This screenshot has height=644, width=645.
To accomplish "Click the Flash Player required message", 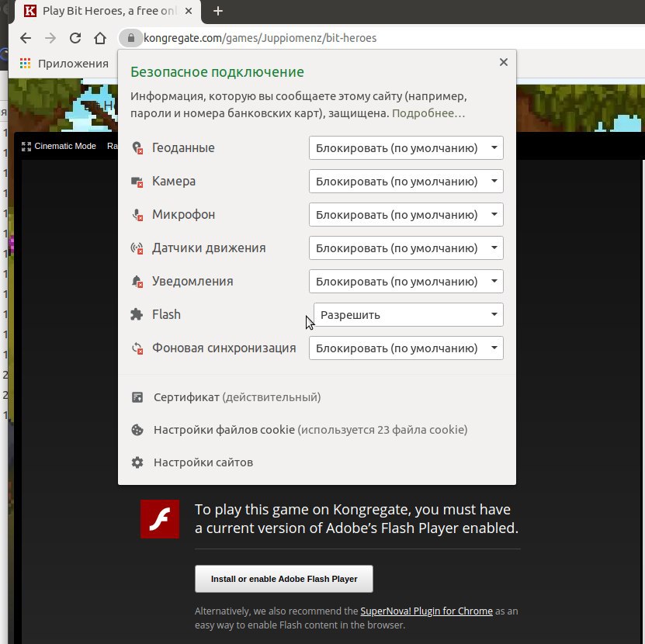I will click(x=356, y=518).
